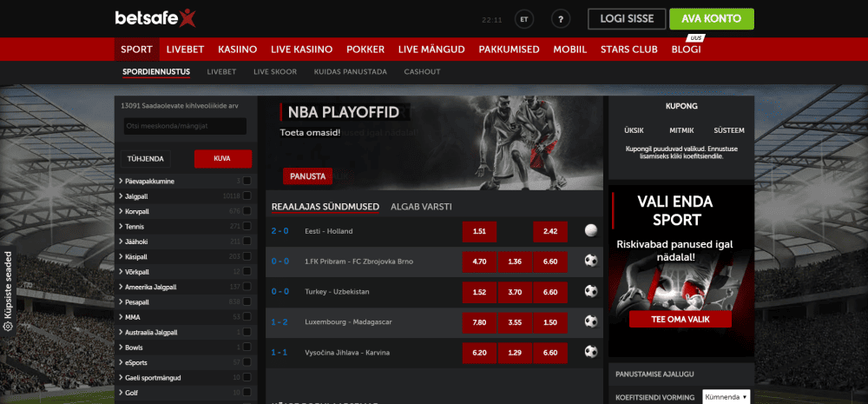Open the MOBIIL menu item
The width and height of the screenshot is (868, 404).
pyautogui.click(x=569, y=50)
